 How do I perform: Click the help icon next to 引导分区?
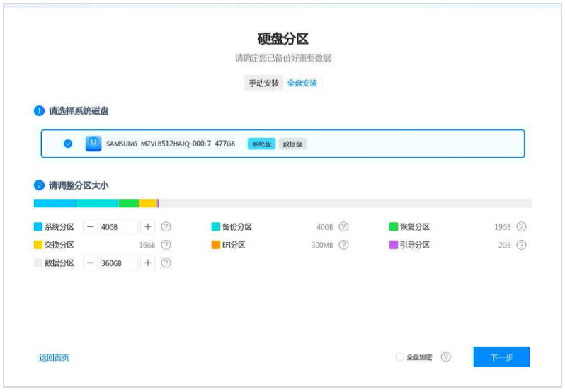521,245
